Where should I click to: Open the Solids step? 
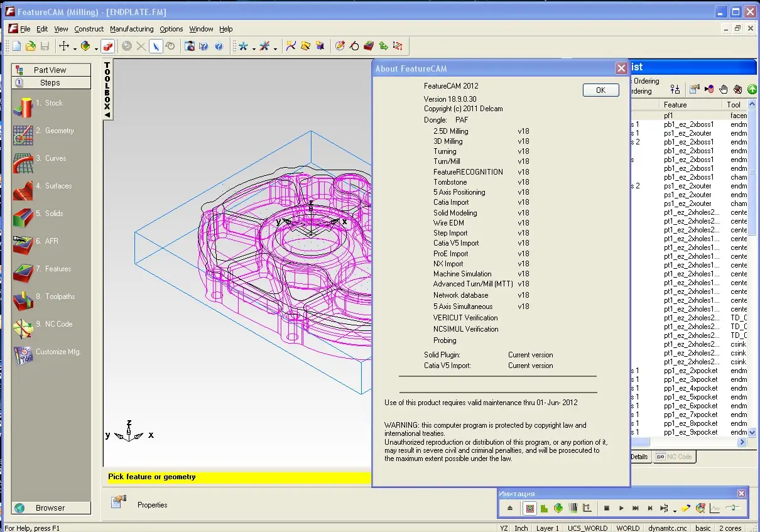pyautogui.click(x=23, y=217)
